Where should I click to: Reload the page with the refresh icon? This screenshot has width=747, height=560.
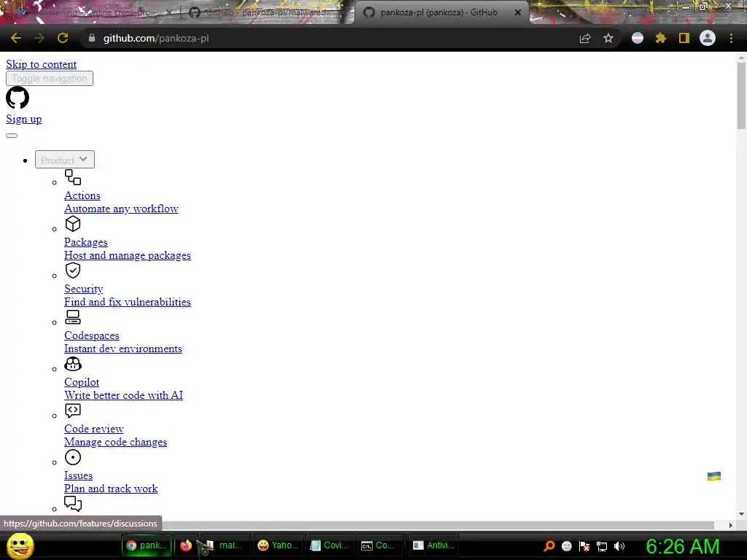tap(63, 38)
